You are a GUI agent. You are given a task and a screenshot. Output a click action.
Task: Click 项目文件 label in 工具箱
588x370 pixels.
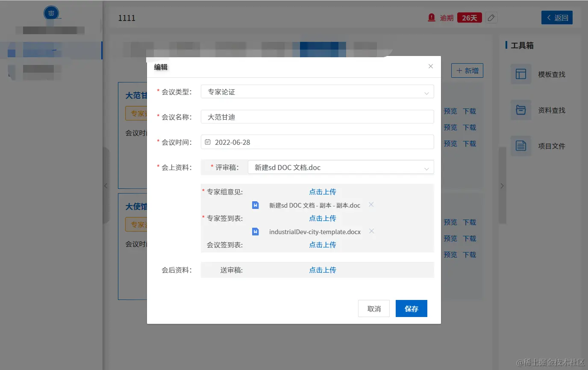coord(552,146)
